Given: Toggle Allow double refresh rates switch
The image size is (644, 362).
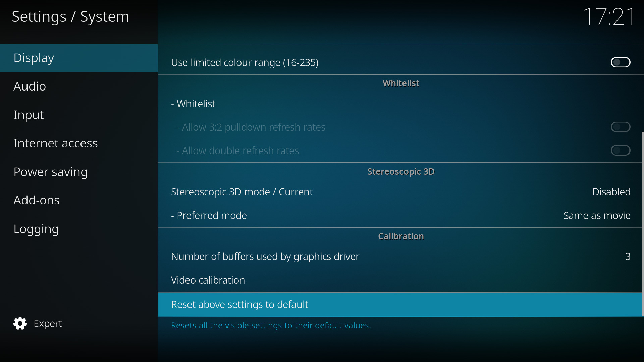Looking at the screenshot, I should [x=621, y=150].
